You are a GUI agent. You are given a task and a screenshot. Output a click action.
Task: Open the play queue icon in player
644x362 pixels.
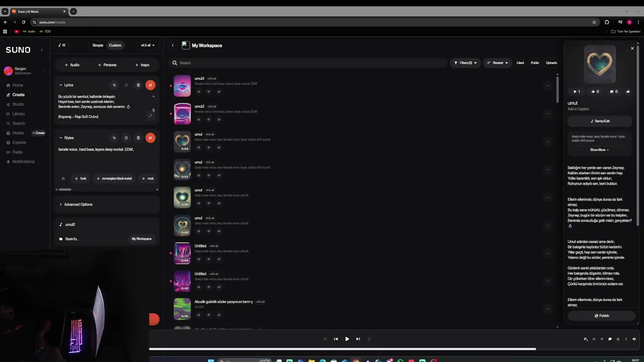[x=586, y=339]
